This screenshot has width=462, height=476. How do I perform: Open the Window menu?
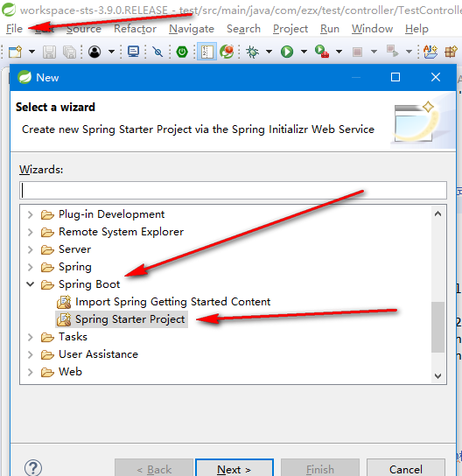click(372, 29)
